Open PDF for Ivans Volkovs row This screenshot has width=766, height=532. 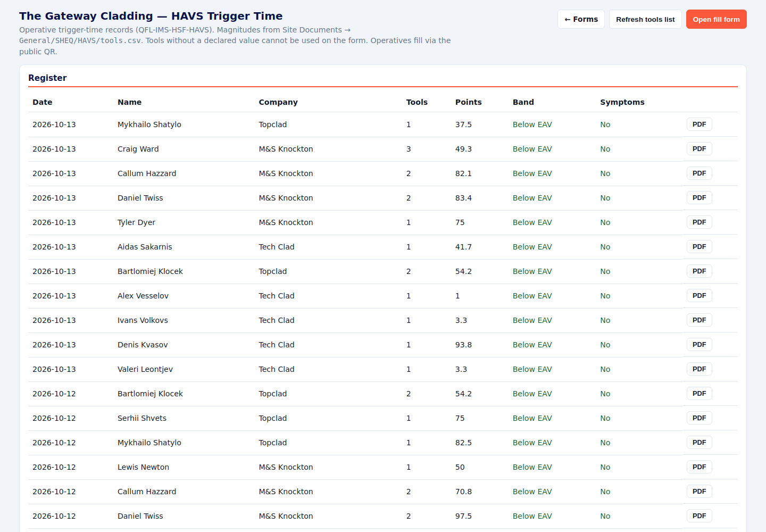click(x=699, y=320)
